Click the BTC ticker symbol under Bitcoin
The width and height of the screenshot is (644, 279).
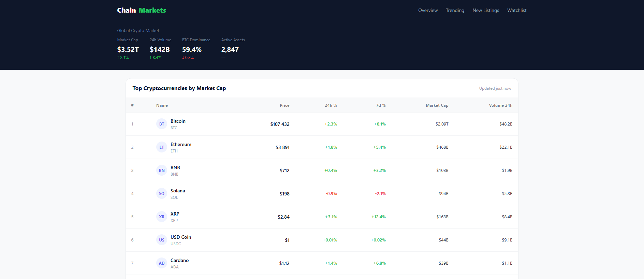click(x=174, y=128)
